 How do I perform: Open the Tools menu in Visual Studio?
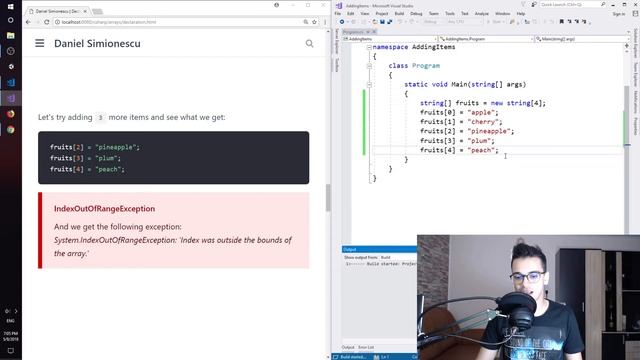tap(449, 13)
